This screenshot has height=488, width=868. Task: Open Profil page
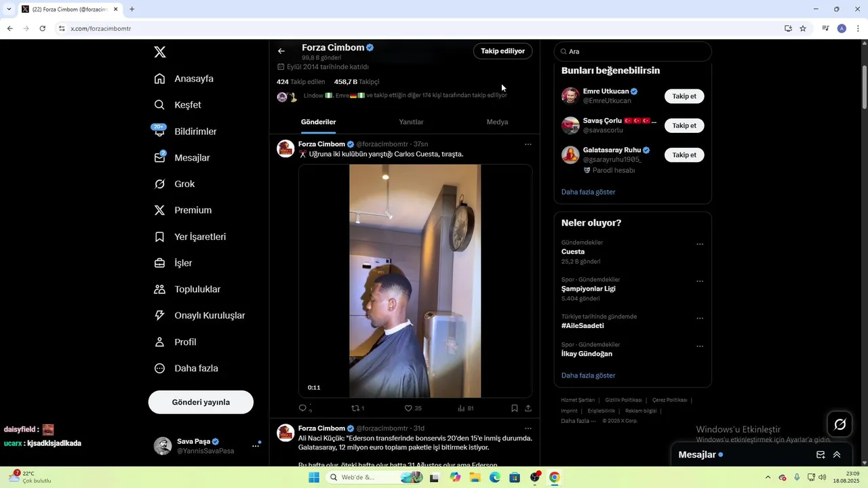(x=175, y=342)
